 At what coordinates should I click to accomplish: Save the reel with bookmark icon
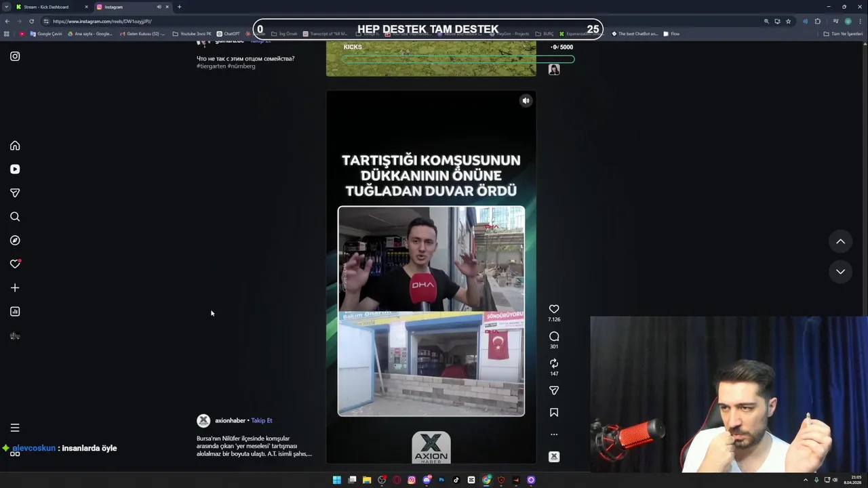pyautogui.click(x=554, y=412)
